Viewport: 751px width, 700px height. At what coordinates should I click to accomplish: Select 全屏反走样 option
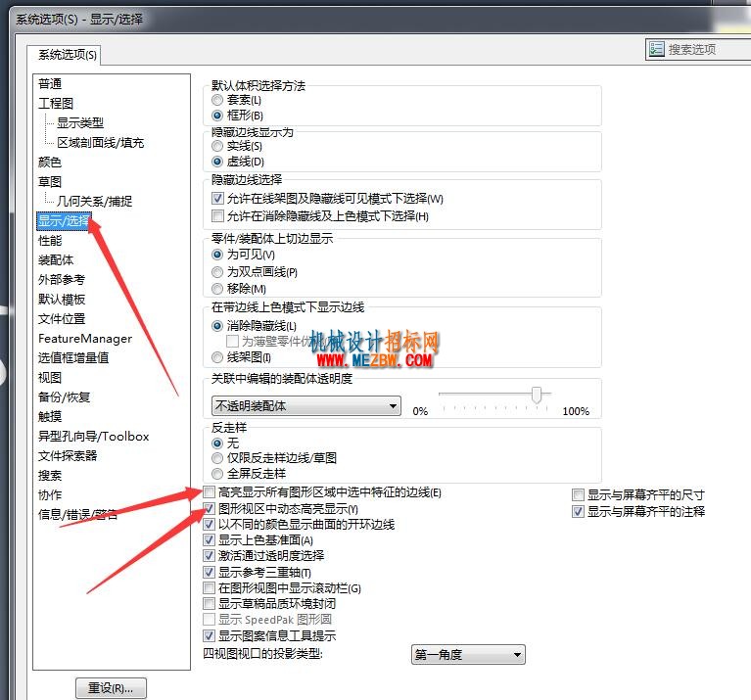pyautogui.click(x=217, y=474)
